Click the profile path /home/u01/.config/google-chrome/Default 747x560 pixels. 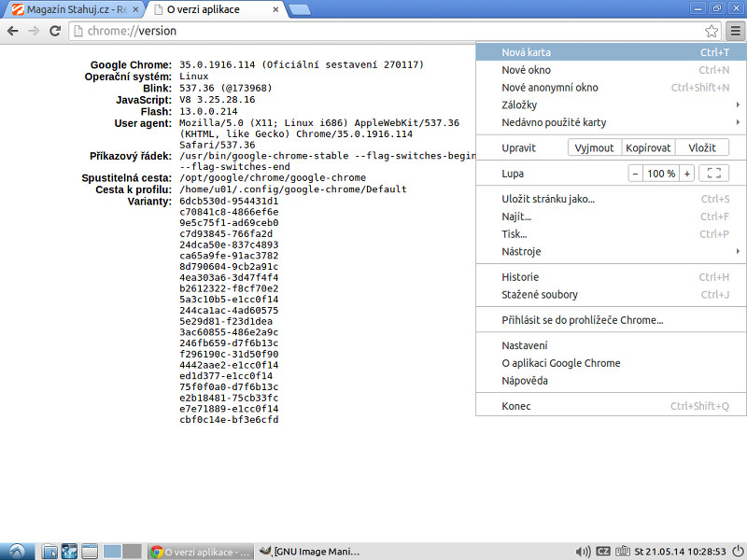pos(293,189)
